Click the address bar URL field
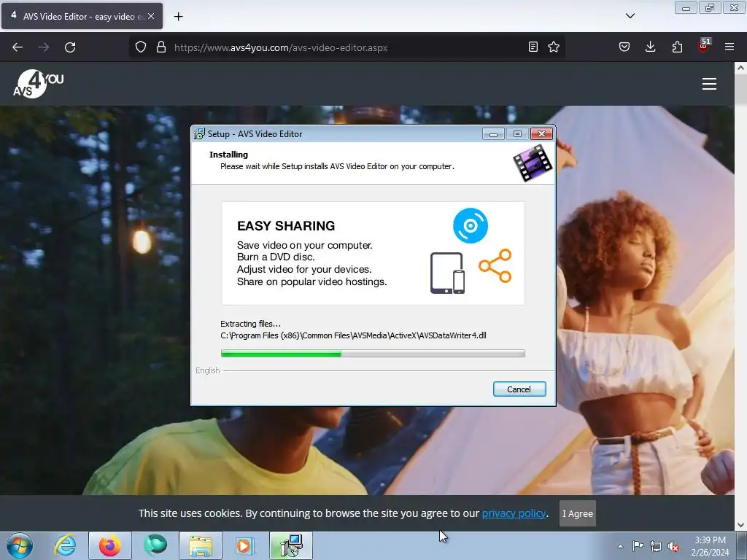The width and height of the screenshot is (747, 560). tap(348, 47)
